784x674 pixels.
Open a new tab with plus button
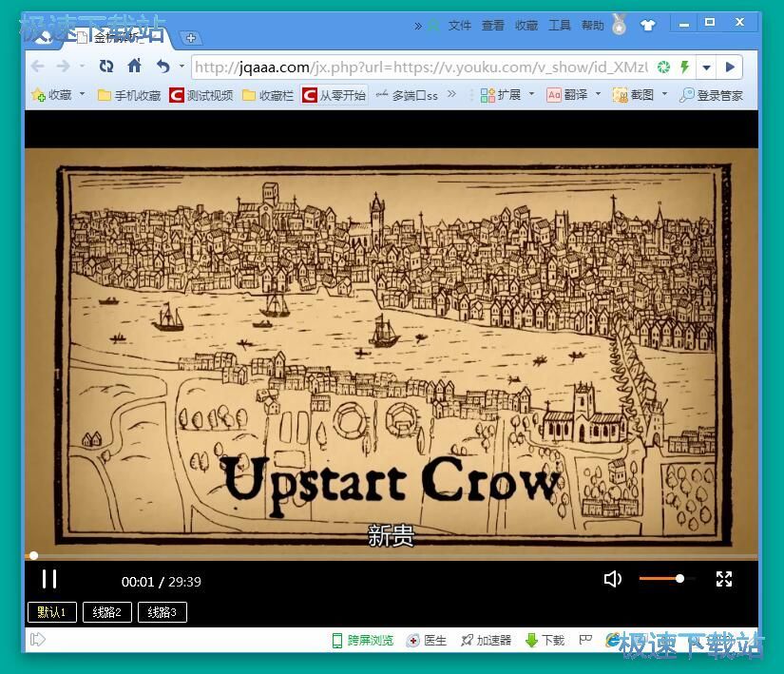pos(190,38)
